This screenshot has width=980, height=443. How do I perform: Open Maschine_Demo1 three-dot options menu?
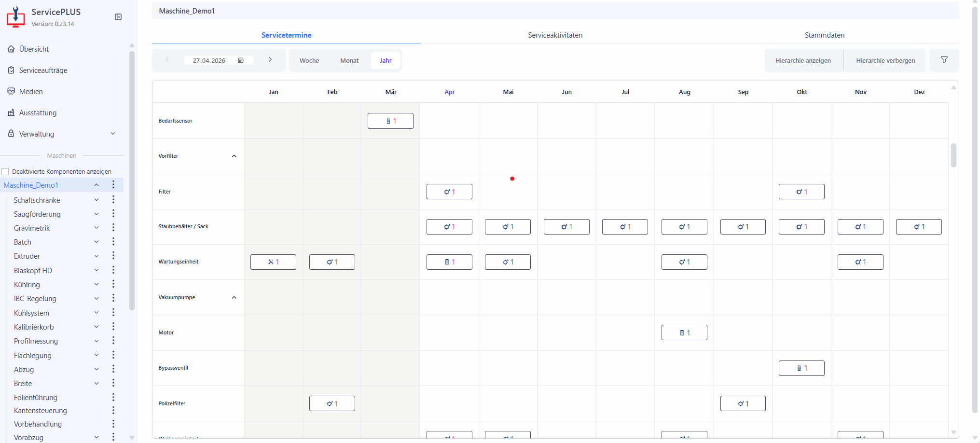[x=113, y=185]
